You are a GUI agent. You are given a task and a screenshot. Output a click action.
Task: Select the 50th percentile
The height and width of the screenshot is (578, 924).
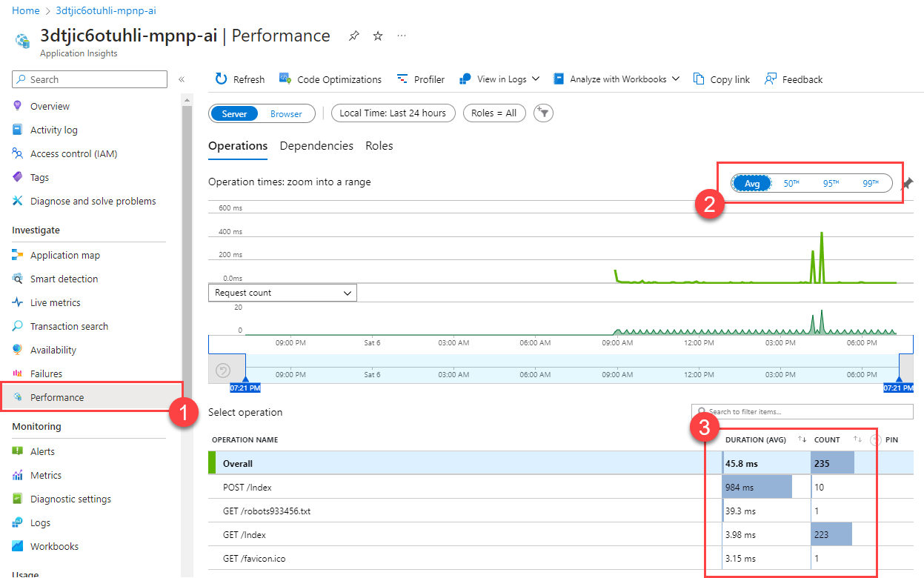click(x=791, y=183)
